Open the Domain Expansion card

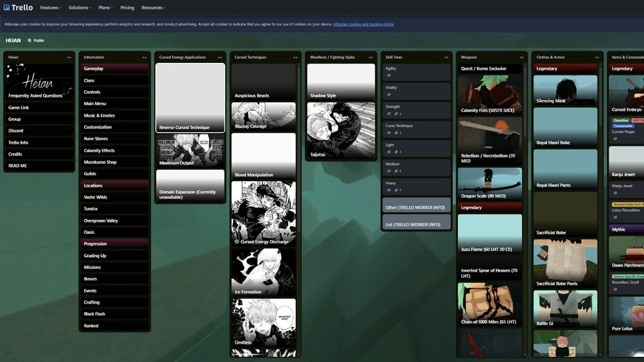coord(190,185)
